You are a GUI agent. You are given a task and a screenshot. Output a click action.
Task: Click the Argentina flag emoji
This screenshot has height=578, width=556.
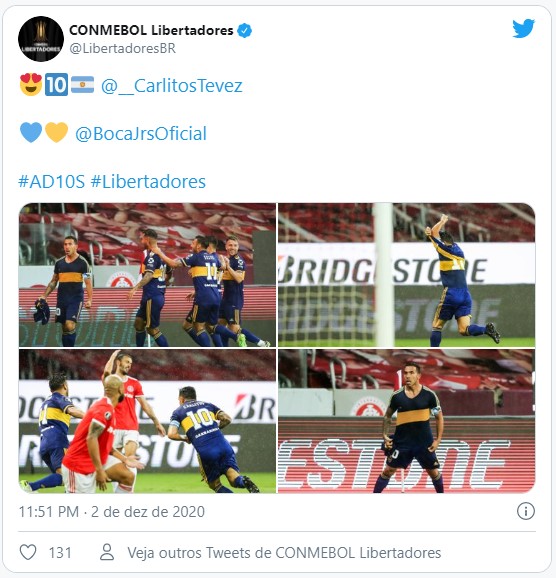pos(83,85)
